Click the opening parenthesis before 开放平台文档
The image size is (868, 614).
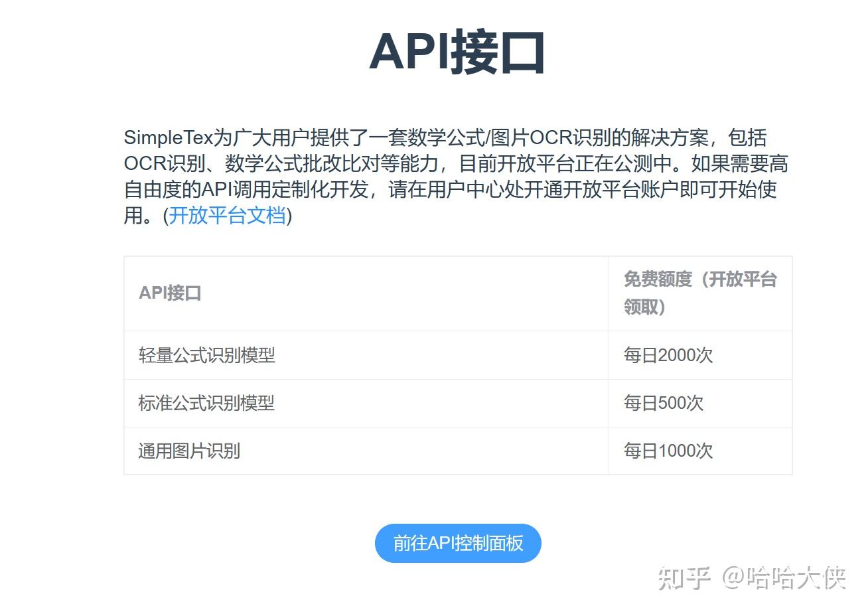click(167, 216)
